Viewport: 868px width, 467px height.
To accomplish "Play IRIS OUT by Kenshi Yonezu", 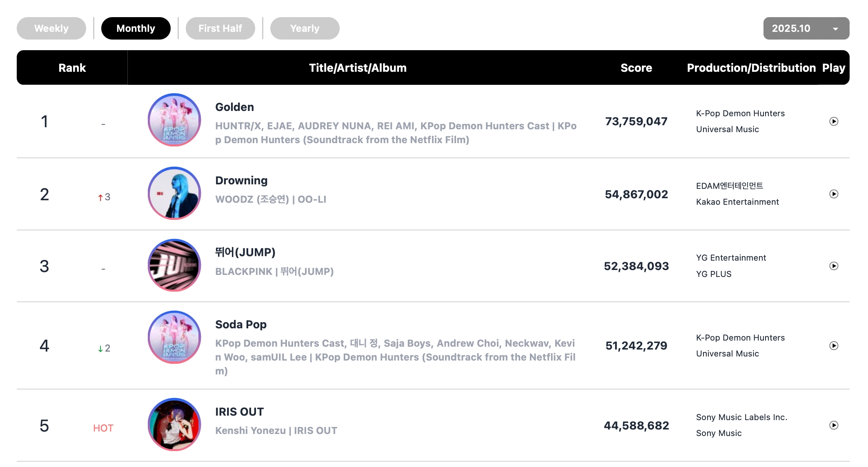I will click(834, 425).
